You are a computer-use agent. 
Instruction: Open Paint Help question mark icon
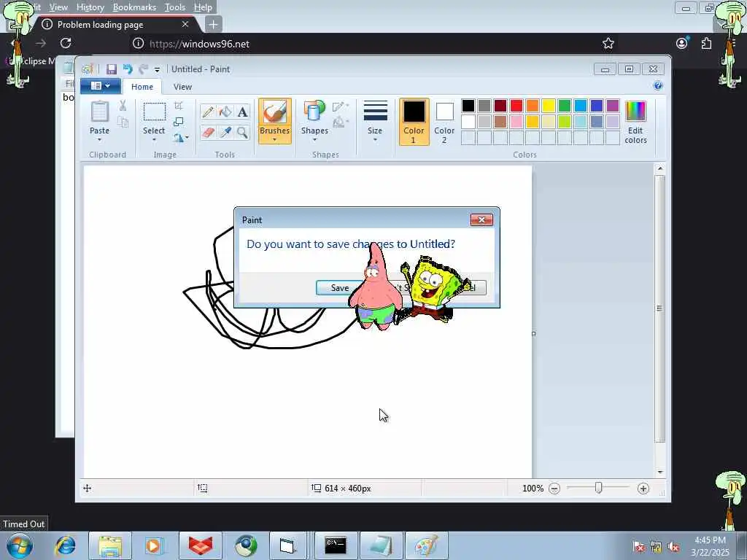(x=658, y=86)
